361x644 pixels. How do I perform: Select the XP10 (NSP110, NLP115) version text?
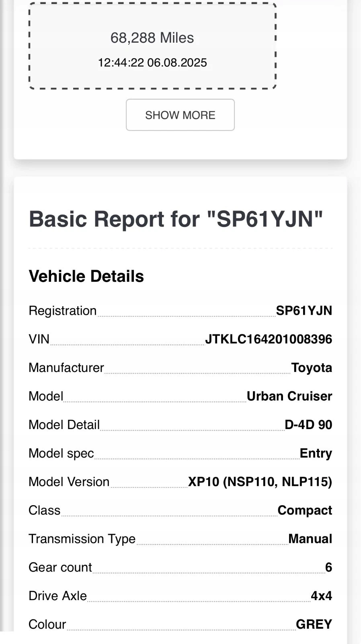click(260, 482)
